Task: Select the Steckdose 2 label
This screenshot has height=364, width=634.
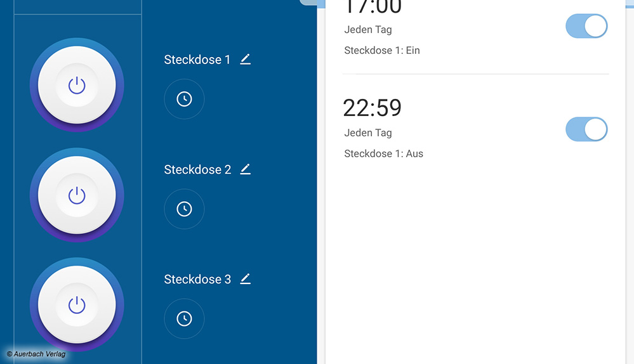Action: tap(197, 169)
